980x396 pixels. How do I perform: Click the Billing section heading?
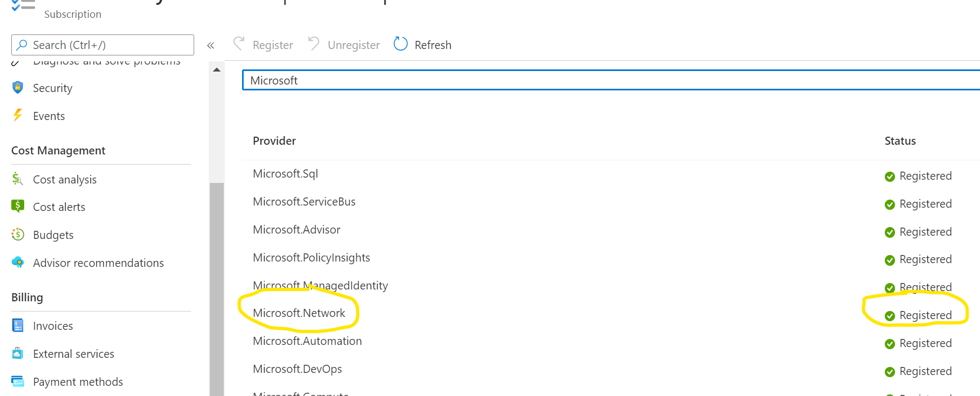27,298
